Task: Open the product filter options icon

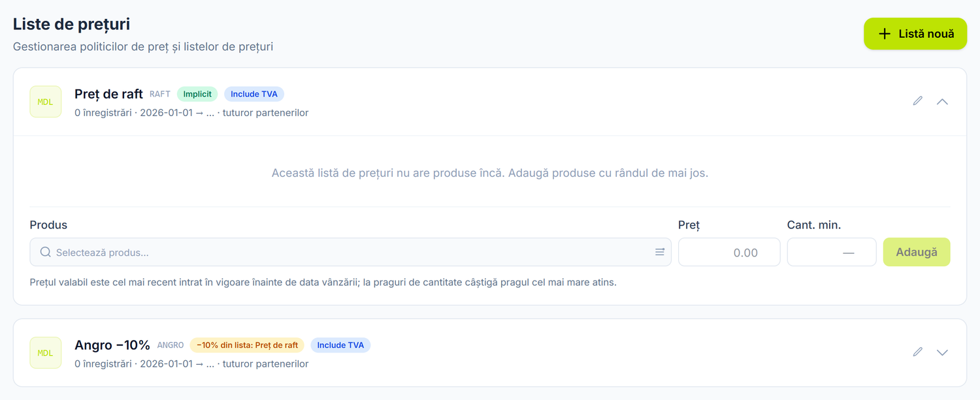Action: point(660,252)
